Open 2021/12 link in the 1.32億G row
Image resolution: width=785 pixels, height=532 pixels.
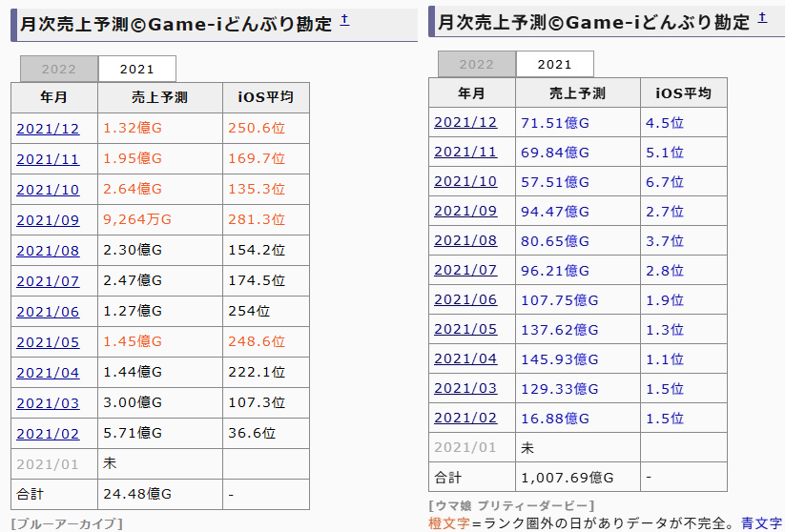(x=48, y=129)
